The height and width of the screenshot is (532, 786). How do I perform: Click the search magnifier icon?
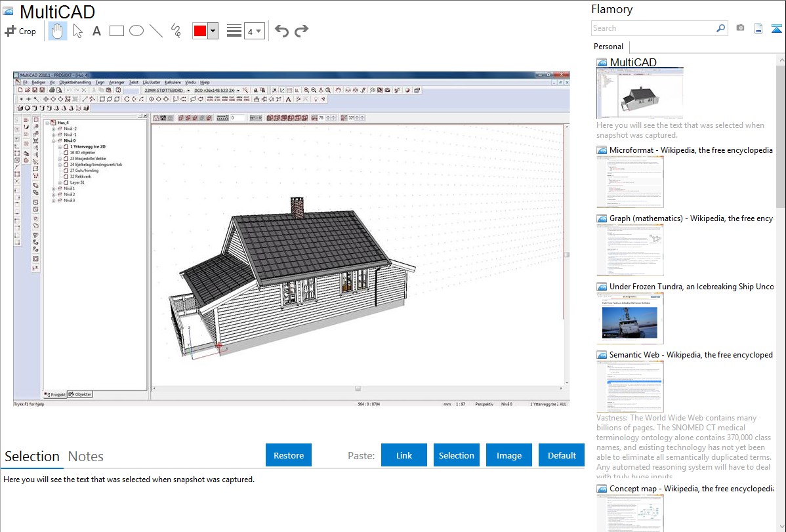(720, 28)
